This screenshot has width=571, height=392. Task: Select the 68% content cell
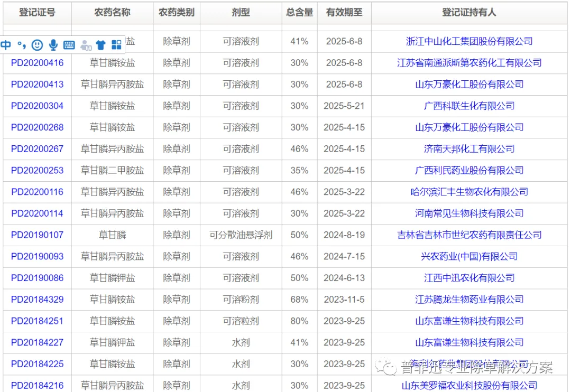(x=299, y=299)
